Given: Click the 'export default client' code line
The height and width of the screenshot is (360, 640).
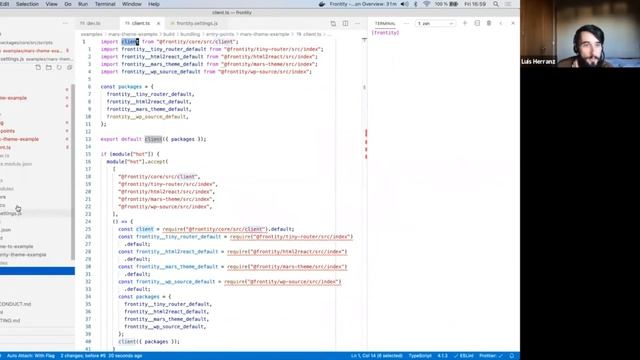Looking at the screenshot, I should click(153, 139).
